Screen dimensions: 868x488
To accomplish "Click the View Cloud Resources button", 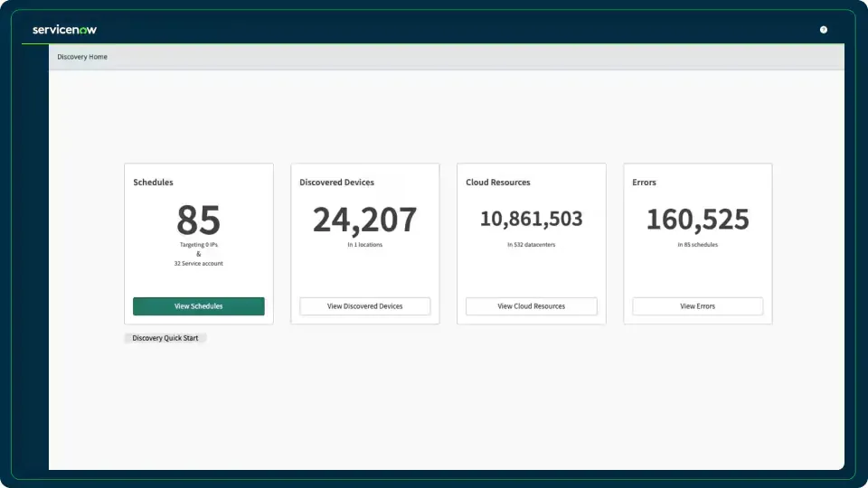I will (531, 306).
